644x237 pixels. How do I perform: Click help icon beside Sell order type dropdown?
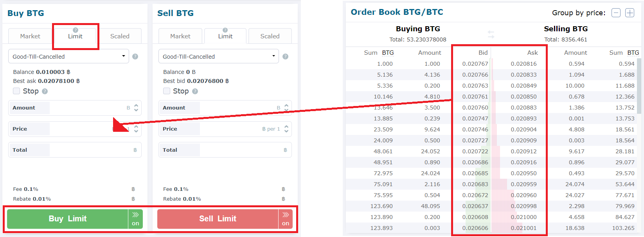[285, 57]
